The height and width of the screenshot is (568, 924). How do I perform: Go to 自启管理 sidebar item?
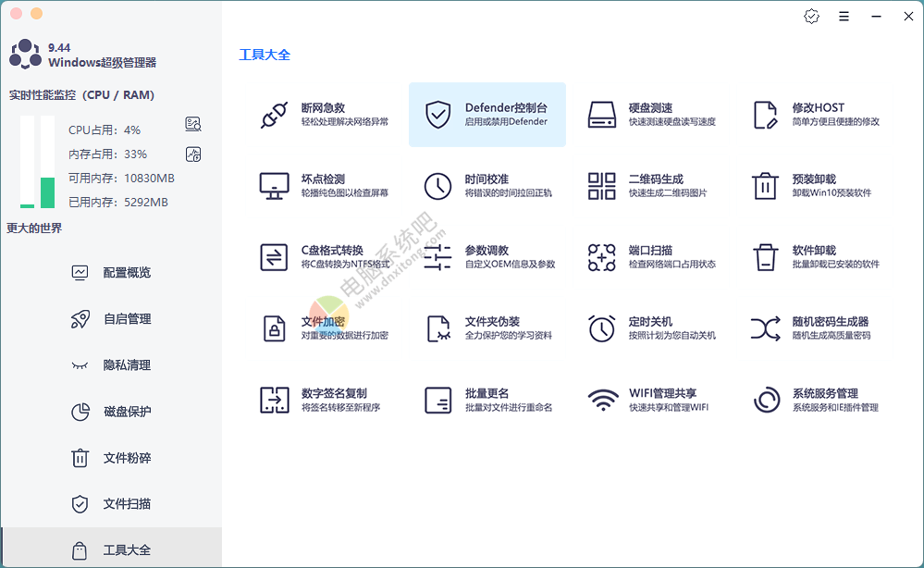[126, 319]
